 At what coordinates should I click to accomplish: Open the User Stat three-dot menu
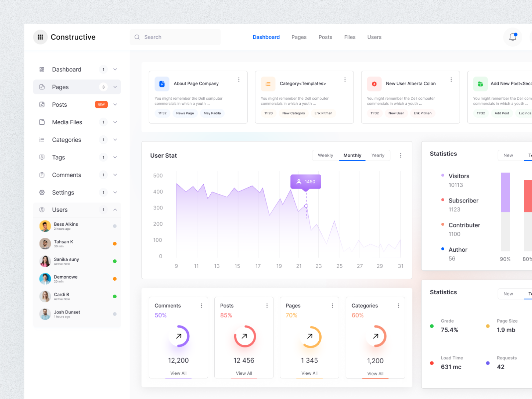coord(401,155)
